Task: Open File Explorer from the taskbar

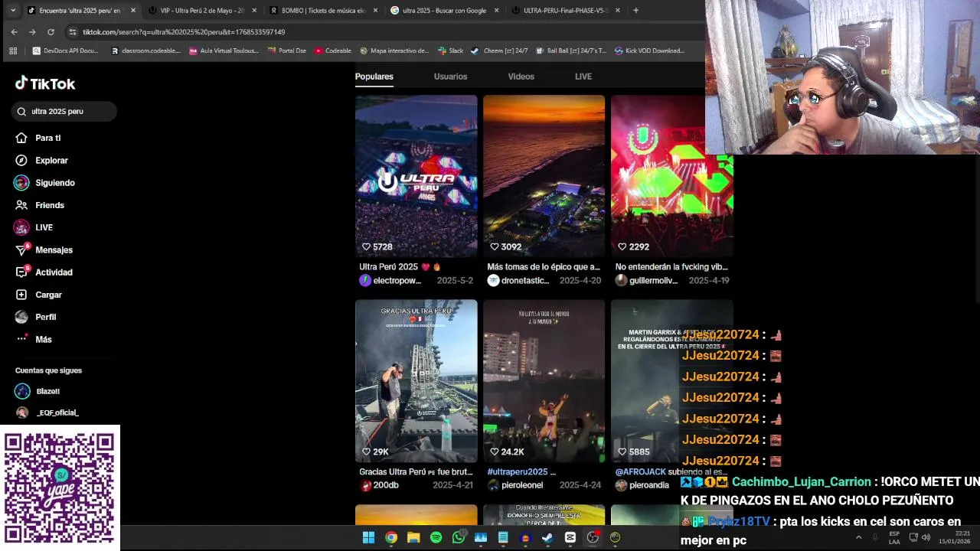Action: pyautogui.click(x=413, y=538)
